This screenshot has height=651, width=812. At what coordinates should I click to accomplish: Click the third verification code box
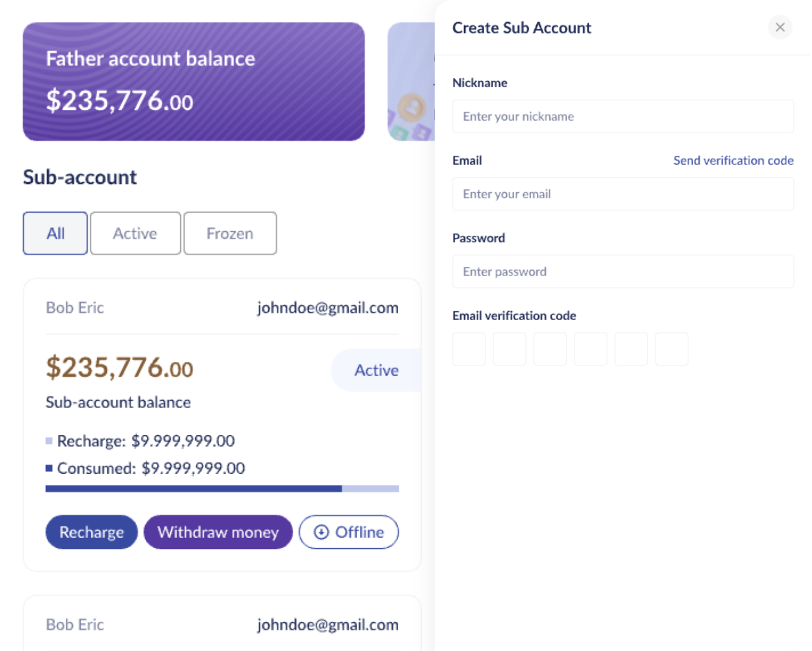[x=550, y=349]
